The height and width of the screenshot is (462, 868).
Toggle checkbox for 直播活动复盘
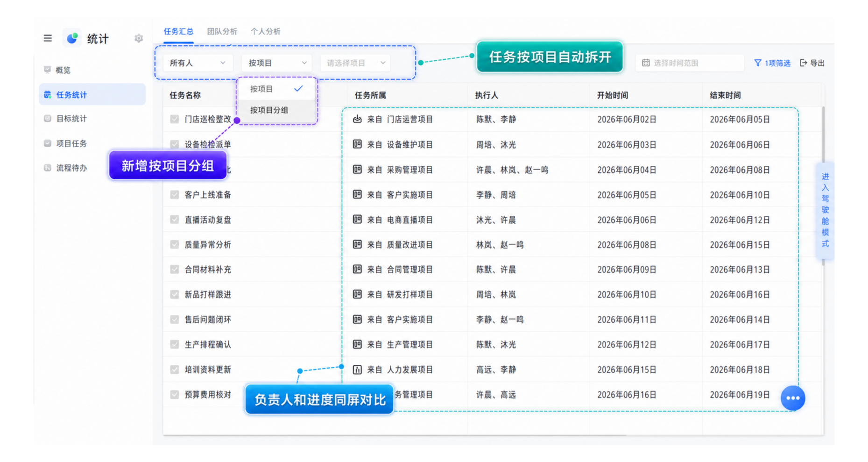[174, 220]
